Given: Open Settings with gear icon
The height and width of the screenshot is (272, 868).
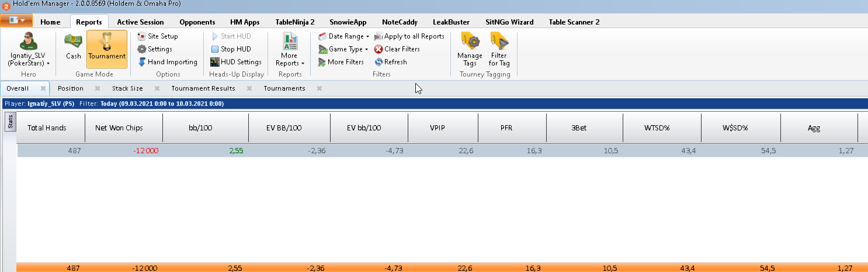Looking at the screenshot, I should pyautogui.click(x=155, y=49).
